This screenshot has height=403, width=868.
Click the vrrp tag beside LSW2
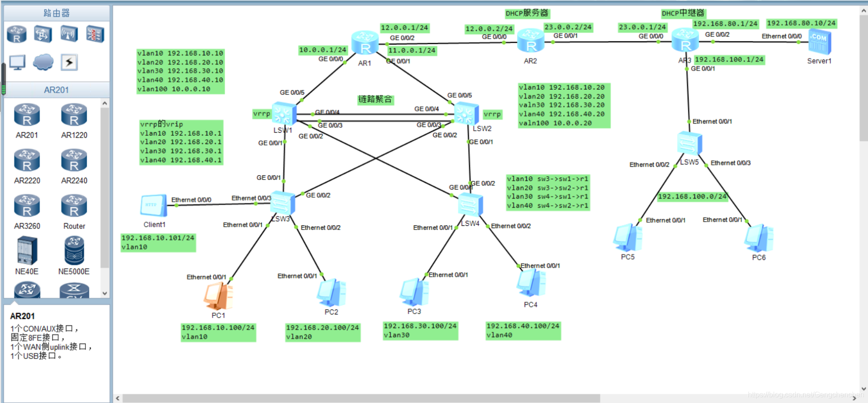click(x=492, y=114)
